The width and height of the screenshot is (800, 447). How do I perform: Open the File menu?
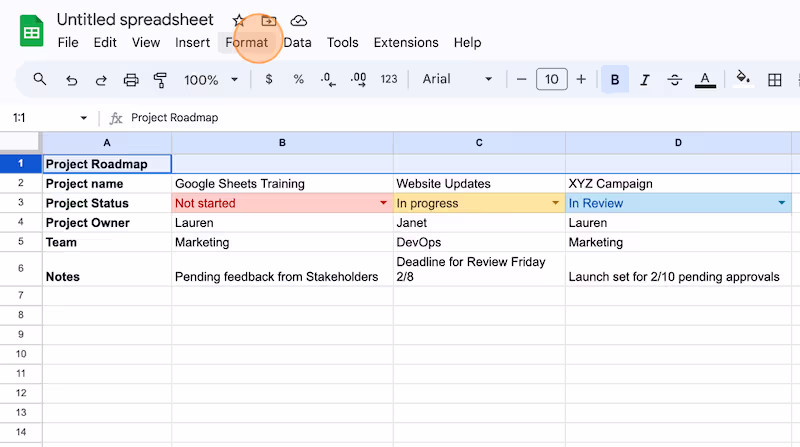click(x=68, y=42)
